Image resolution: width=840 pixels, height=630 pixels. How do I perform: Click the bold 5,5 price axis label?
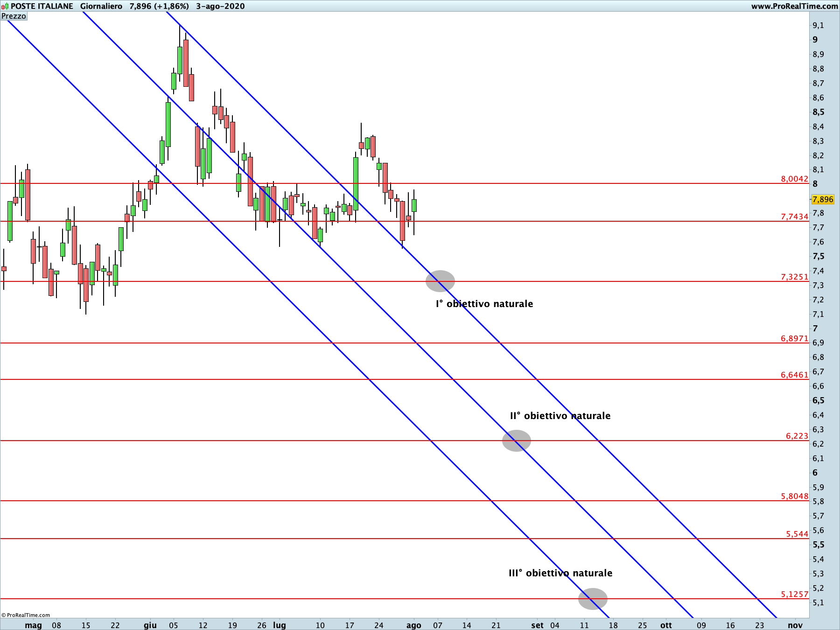(x=819, y=545)
